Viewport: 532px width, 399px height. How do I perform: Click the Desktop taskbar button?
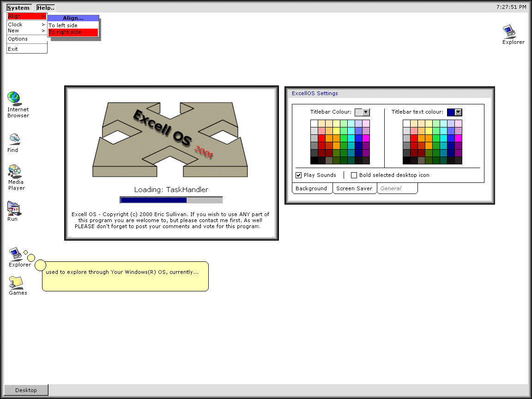26,390
